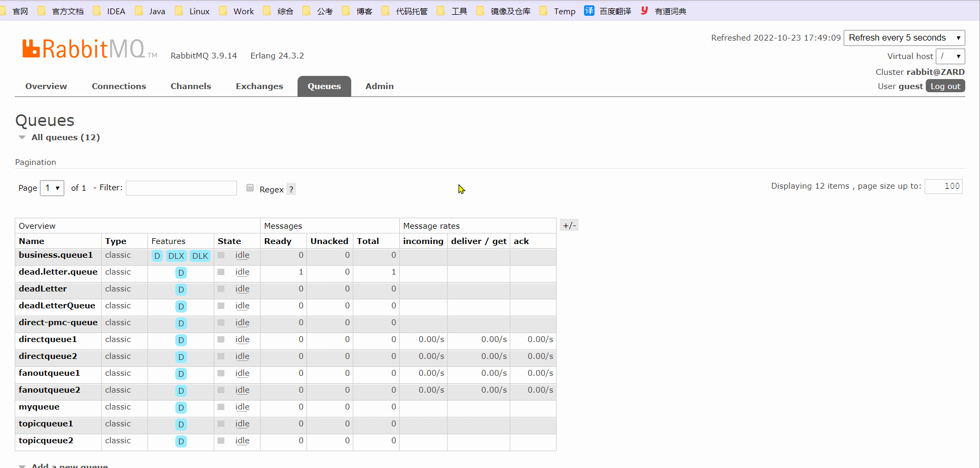This screenshot has height=468, width=980.
Task: Click the D badge of directqueue2
Action: [x=181, y=357]
